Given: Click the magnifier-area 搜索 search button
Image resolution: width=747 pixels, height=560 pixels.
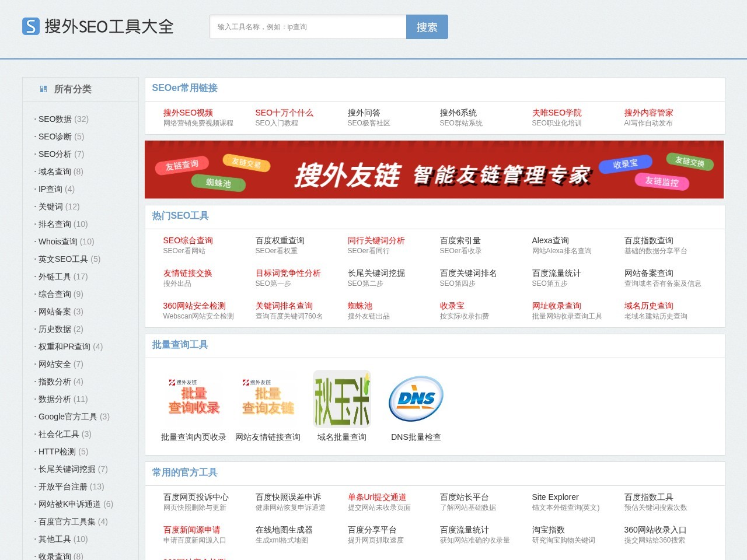Looking at the screenshot, I should 427,26.
